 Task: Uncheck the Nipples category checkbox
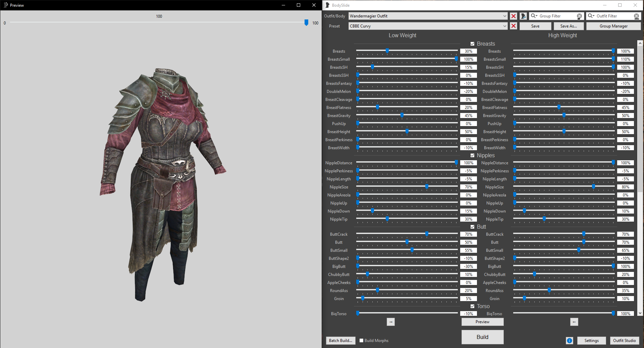tap(472, 156)
